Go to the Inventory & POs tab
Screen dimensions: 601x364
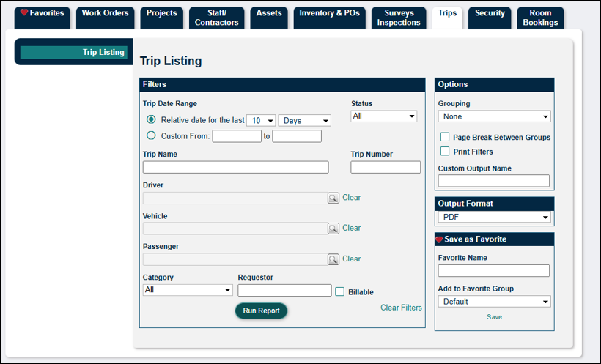pyautogui.click(x=329, y=18)
